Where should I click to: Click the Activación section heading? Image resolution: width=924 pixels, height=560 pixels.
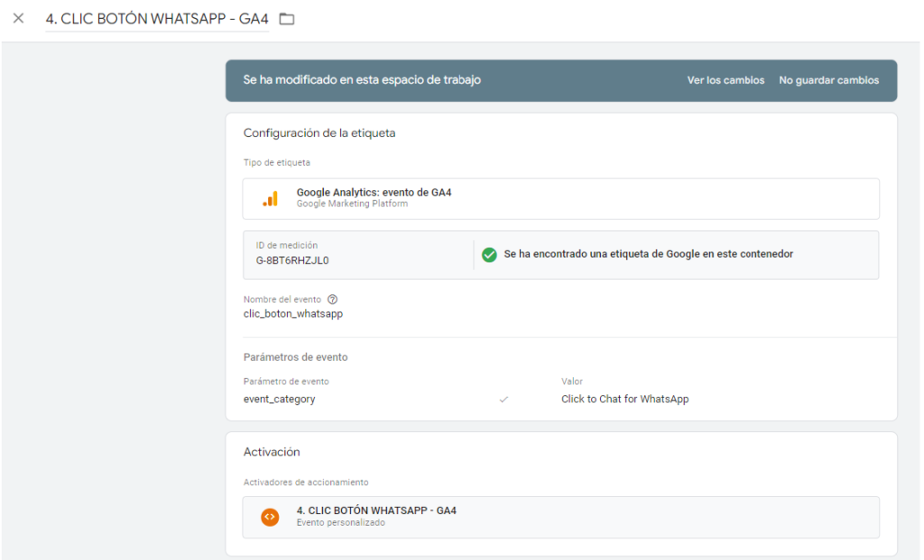coord(272,452)
